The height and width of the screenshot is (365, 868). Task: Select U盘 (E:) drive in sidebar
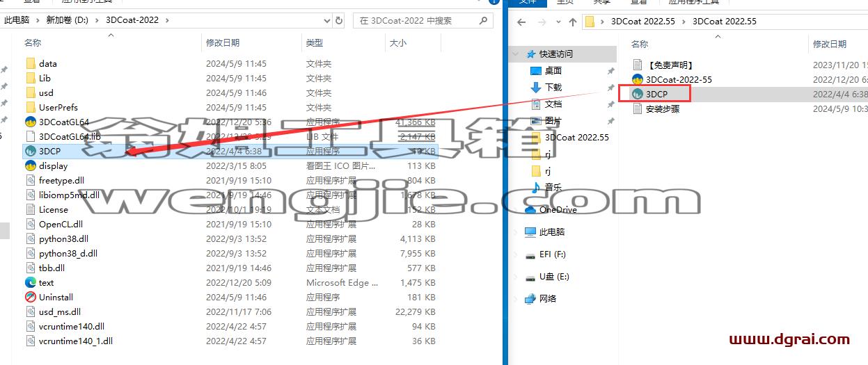click(x=554, y=276)
